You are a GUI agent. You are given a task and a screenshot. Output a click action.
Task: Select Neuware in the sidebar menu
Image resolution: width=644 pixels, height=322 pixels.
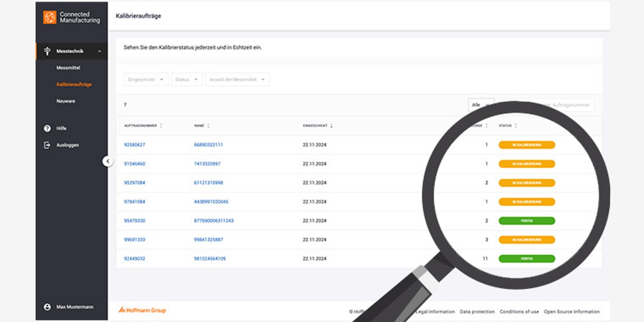pos(66,101)
